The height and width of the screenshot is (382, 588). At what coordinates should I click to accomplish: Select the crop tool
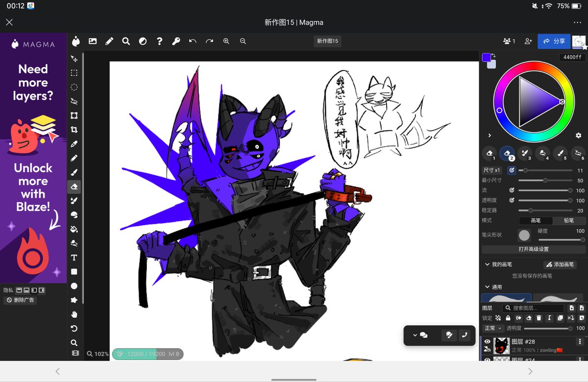pos(74,130)
